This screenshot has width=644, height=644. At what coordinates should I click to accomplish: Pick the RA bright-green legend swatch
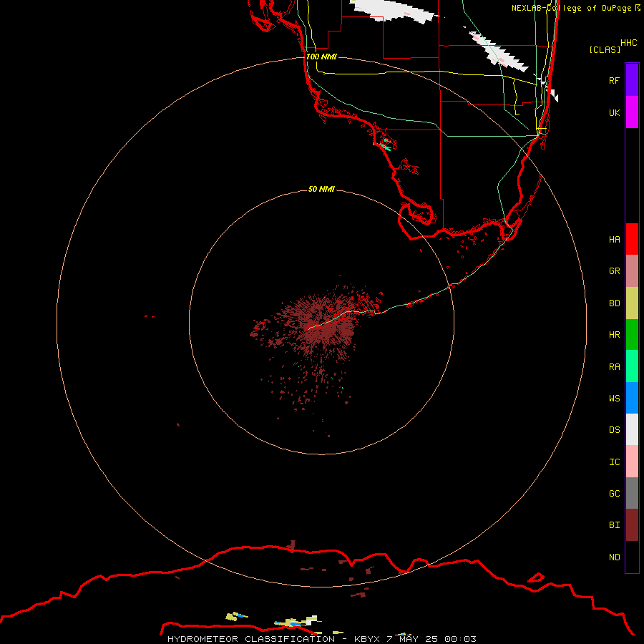click(x=632, y=366)
